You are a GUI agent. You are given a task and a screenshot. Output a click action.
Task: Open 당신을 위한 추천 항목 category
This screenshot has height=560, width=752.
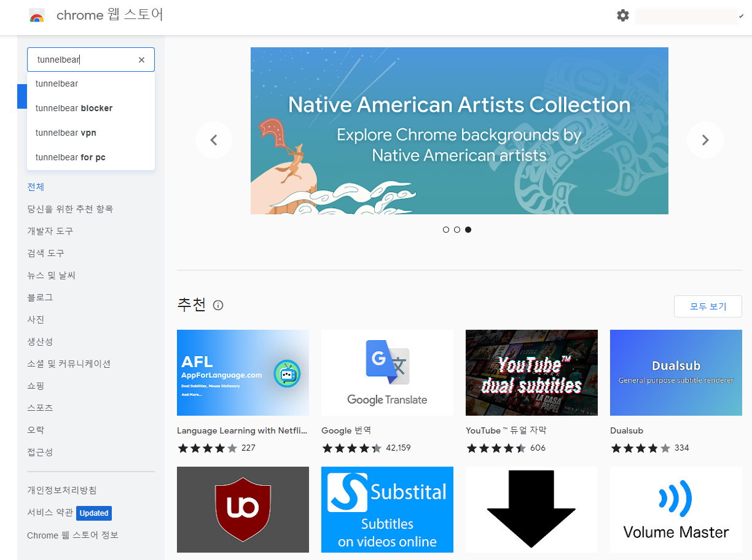[x=70, y=209]
